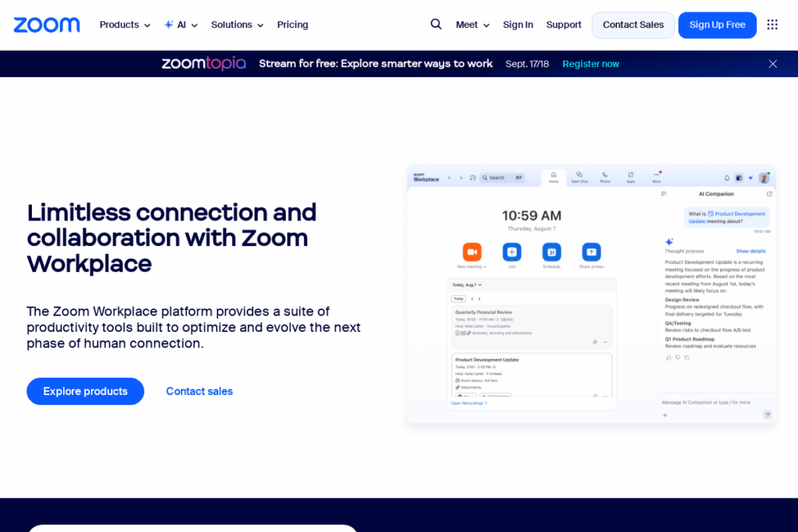
Task: Click the Zoom logo in header
Action: (46, 25)
